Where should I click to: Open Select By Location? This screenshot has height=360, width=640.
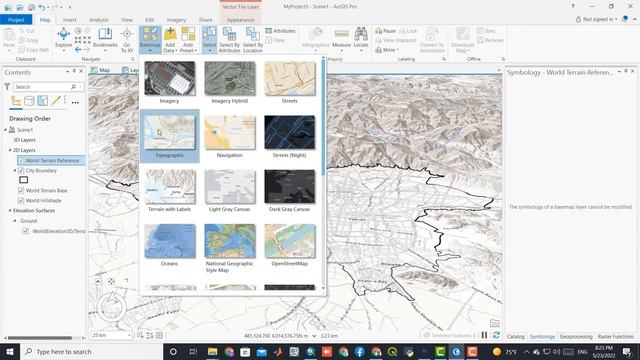pyautogui.click(x=253, y=40)
